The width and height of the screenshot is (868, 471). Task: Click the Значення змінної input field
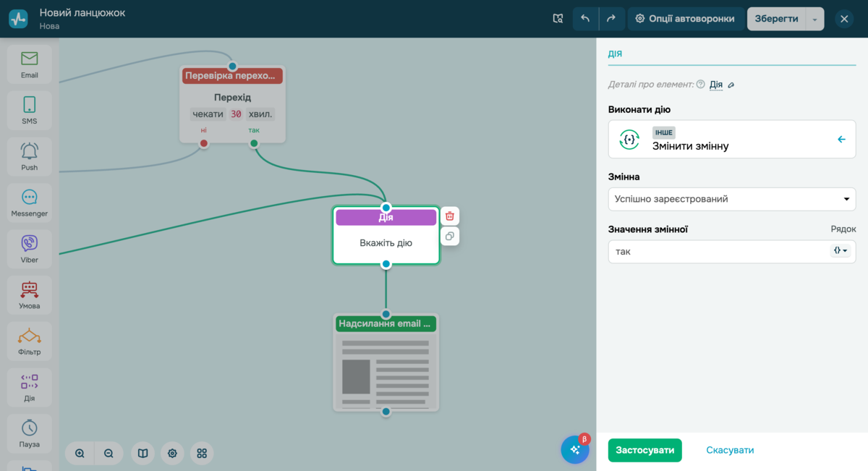point(716,252)
